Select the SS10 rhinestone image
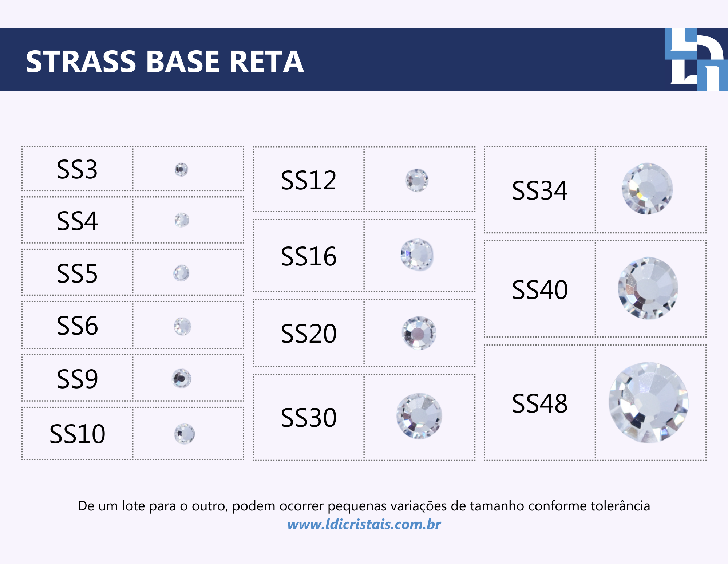 185,434
